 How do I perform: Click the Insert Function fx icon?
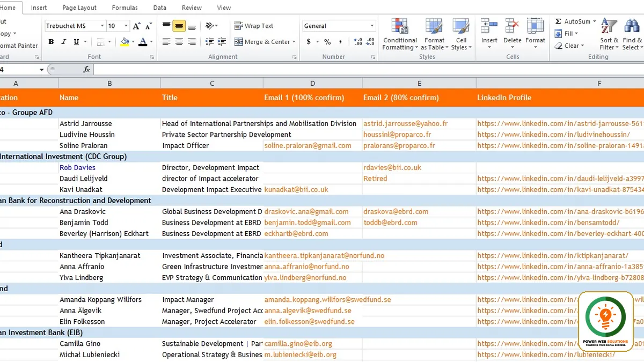[x=86, y=70]
